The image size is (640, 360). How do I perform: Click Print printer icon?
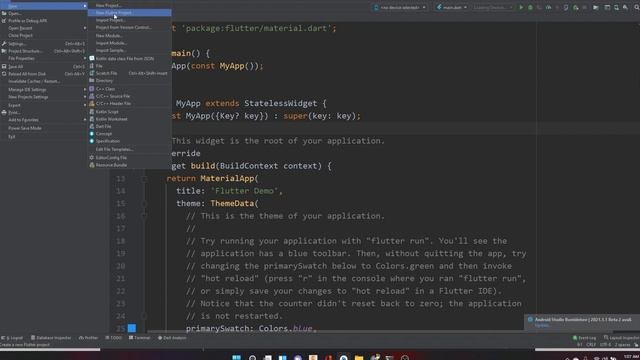(4, 112)
